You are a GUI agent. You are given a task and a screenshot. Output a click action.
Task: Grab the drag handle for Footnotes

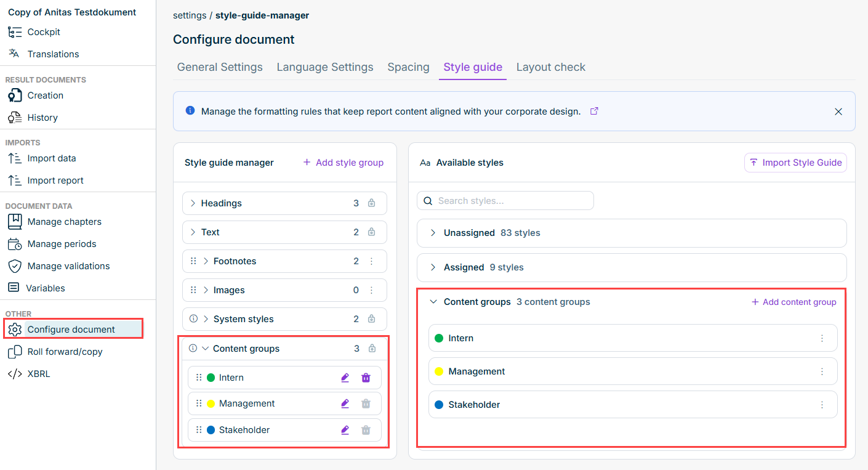(193, 261)
